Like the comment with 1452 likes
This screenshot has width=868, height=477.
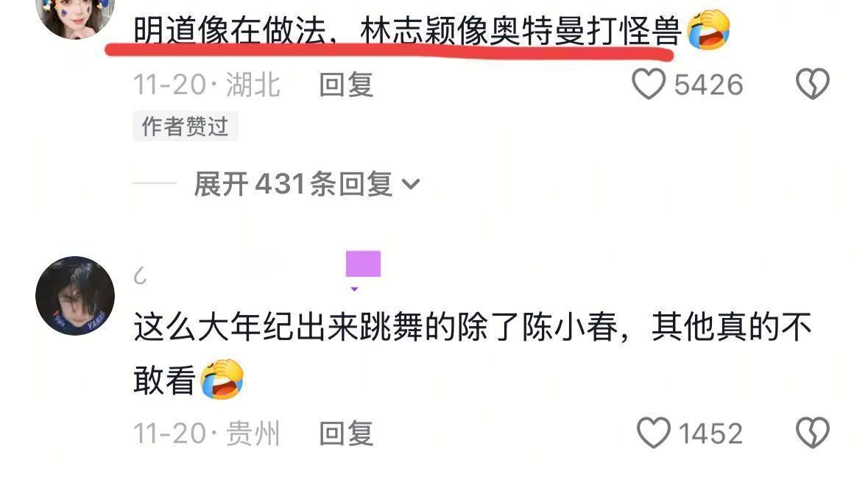point(653,433)
